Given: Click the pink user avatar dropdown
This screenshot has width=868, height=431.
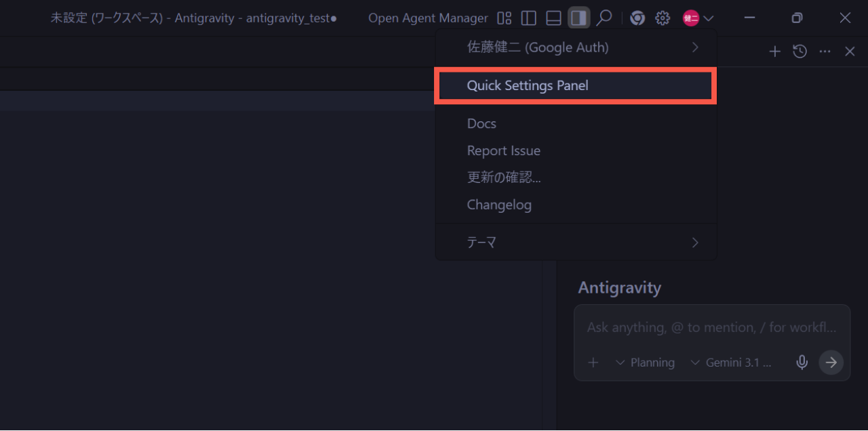Looking at the screenshot, I should point(698,18).
